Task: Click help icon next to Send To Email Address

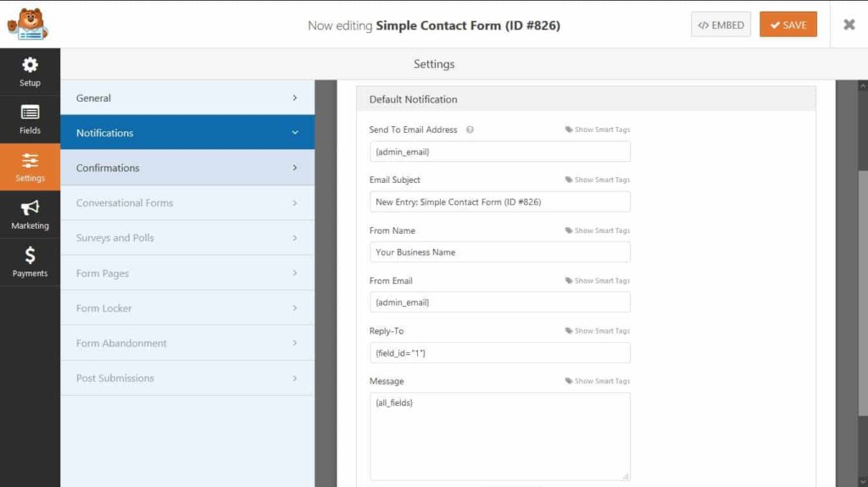Action: pos(470,130)
